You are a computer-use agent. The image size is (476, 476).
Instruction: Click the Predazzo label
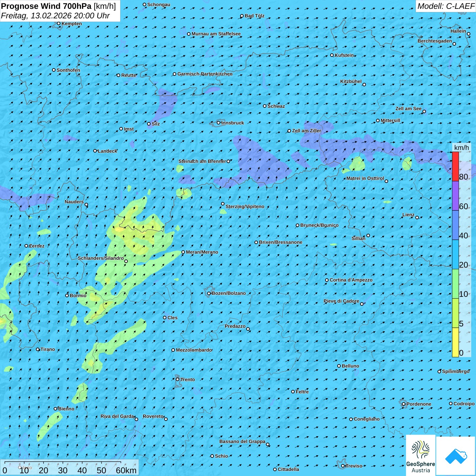tap(235, 326)
